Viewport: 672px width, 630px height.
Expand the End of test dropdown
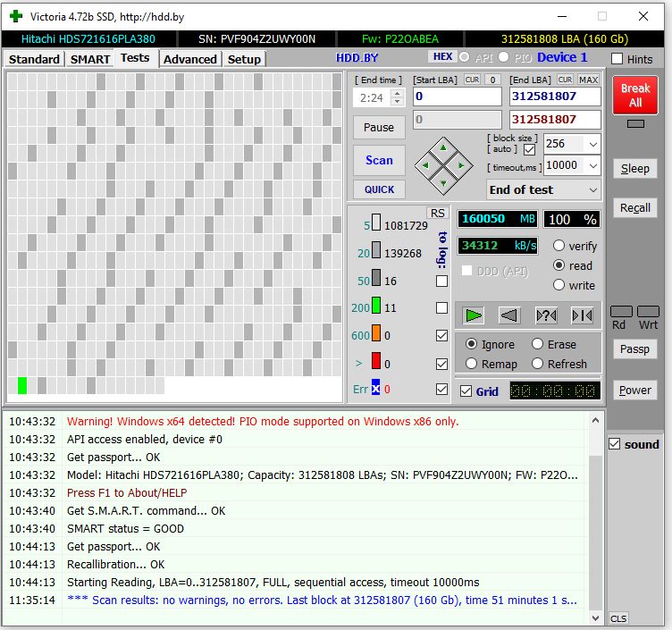[593, 189]
